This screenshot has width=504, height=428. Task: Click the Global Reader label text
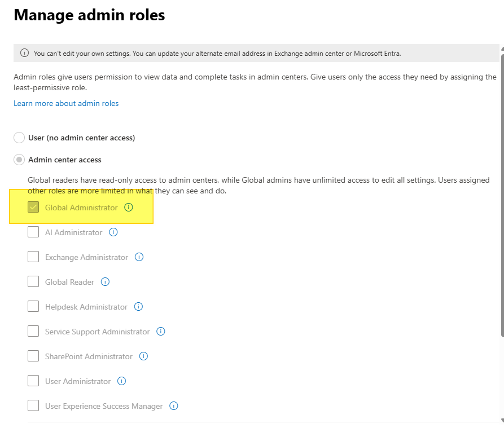(x=69, y=282)
